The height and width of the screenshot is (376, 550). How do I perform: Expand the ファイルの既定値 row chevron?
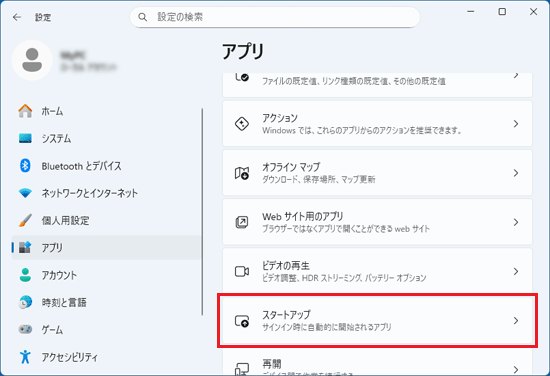(x=516, y=75)
